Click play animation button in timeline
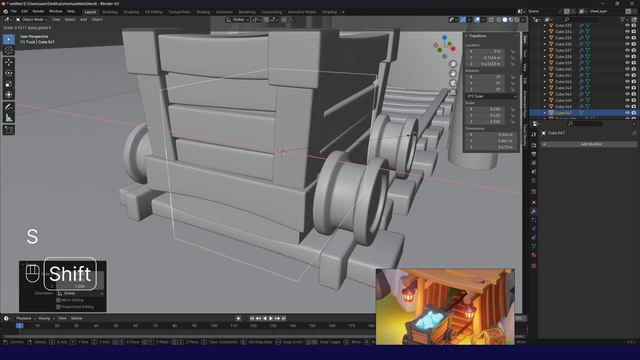The width and height of the screenshot is (640, 360). [271, 318]
